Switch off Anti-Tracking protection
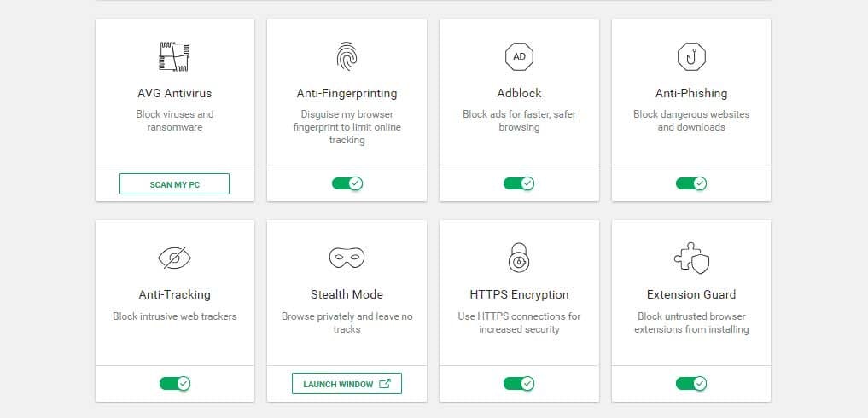Screen dimensions: 868x418 tap(175, 383)
